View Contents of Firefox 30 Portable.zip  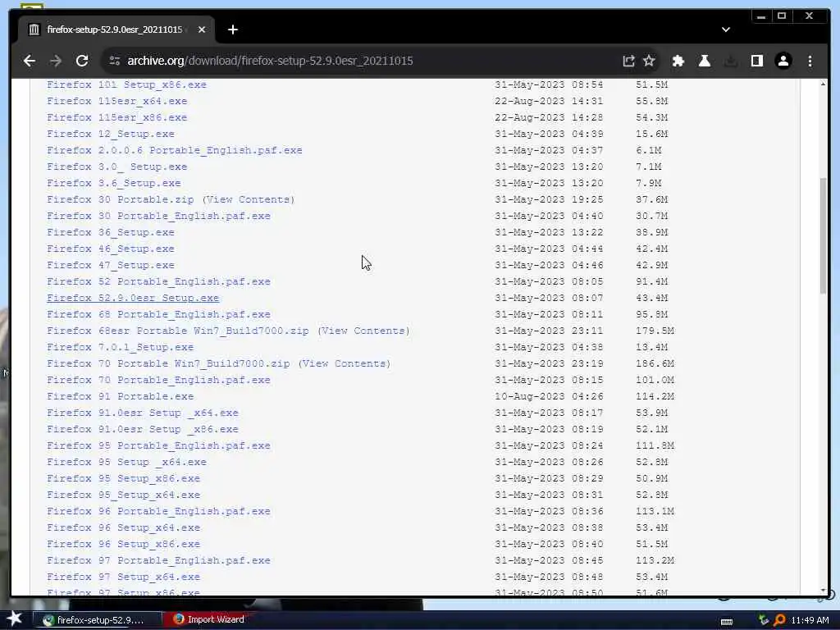[248, 199]
